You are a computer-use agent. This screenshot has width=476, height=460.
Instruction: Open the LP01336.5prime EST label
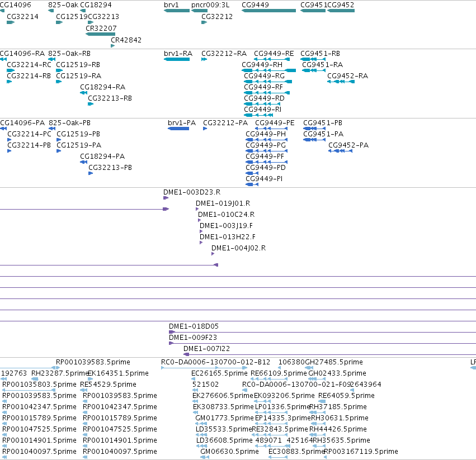click(282, 407)
